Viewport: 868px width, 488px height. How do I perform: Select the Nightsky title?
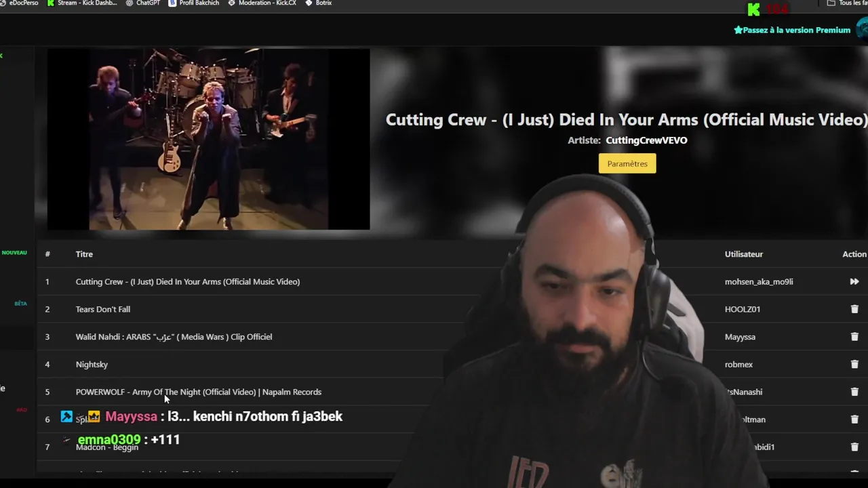[92, 365]
